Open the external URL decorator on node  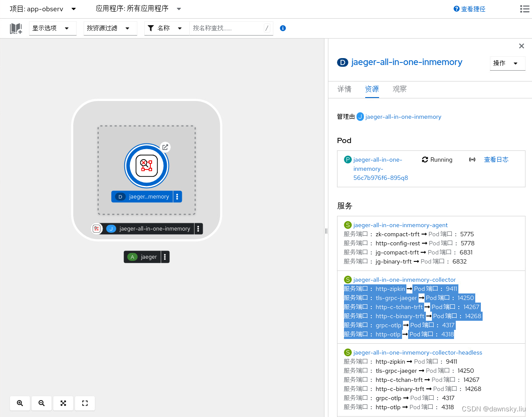[x=165, y=147]
